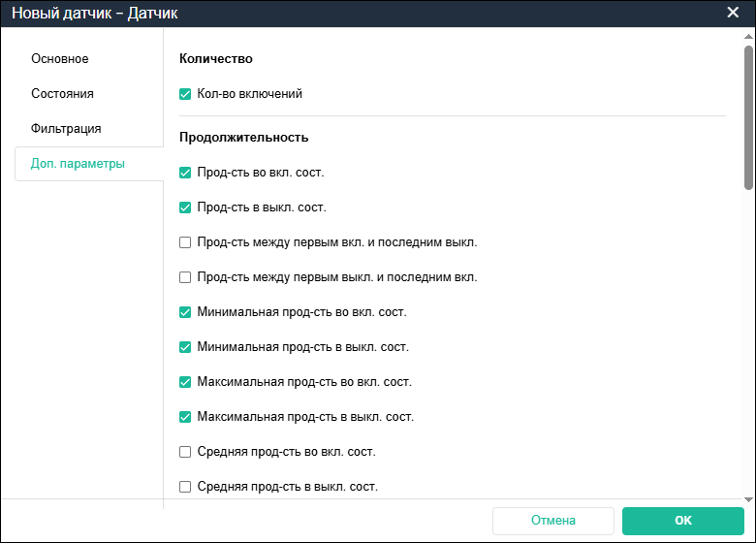Turn off Максимальная прод-сть во вкл. сост.
Viewport: 756px width, 543px height.
185,382
